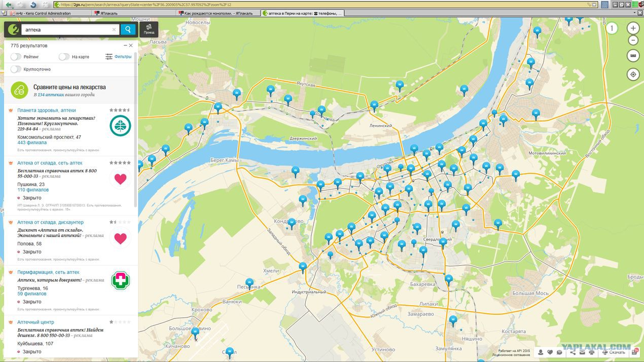644x362 pixels.
Task: Open the feedback chat icon
Action: coord(559,352)
